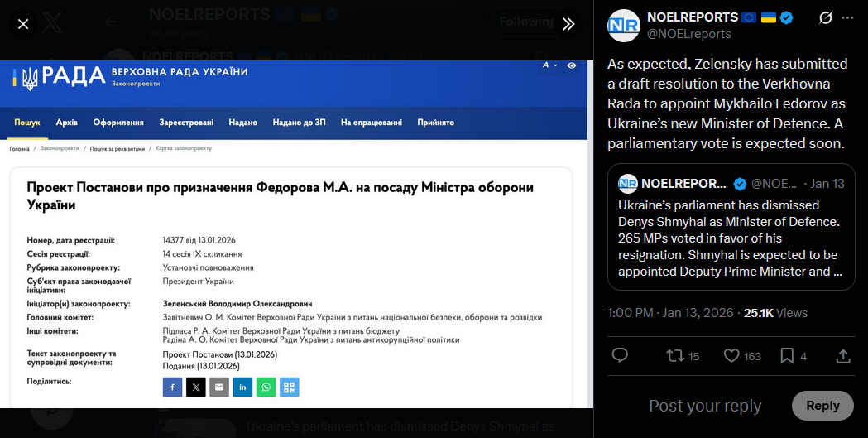This screenshot has width=868, height=438.
Task: Bookmark the post showing 4 bookmarks
Action: [x=794, y=355]
